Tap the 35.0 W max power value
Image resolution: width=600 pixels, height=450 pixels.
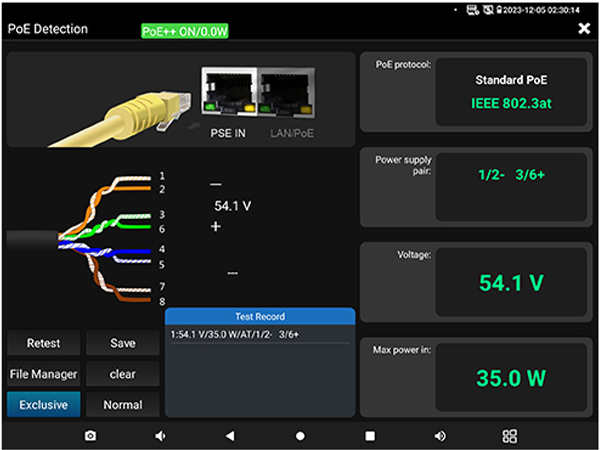click(511, 378)
